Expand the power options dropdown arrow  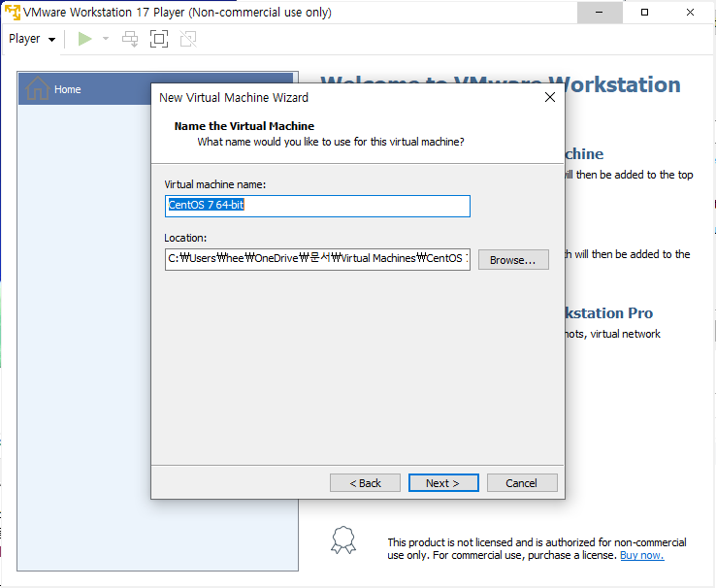tap(106, 39)
